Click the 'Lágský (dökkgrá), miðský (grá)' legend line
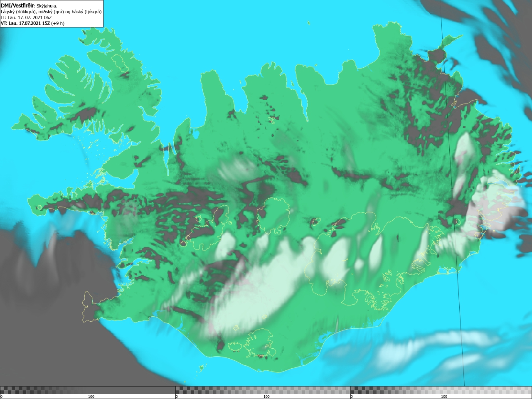Viewport: 532px width, 399px height. (51, 12)
